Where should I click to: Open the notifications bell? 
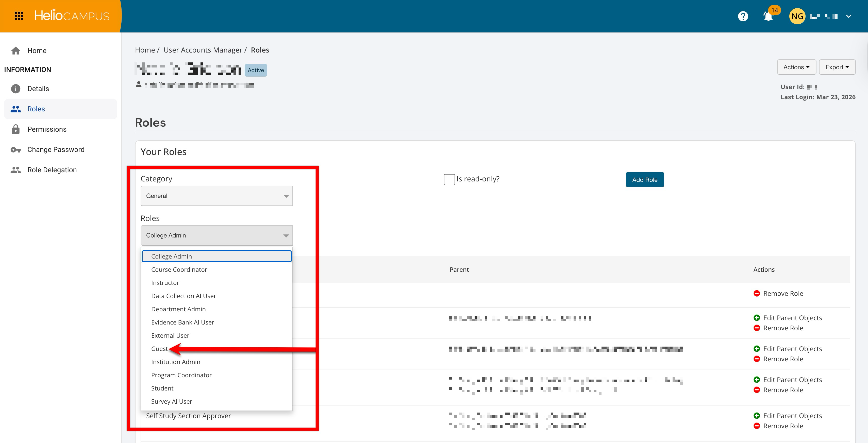click(768, 16)
